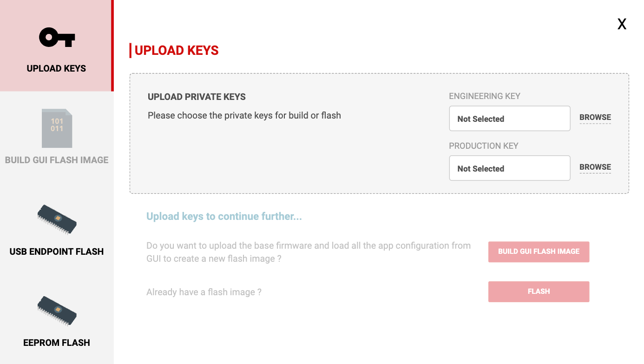Screen dimensions: 644x364
Task: Click the 'Upload keys to continue further...' text
Action: point(224,216)
